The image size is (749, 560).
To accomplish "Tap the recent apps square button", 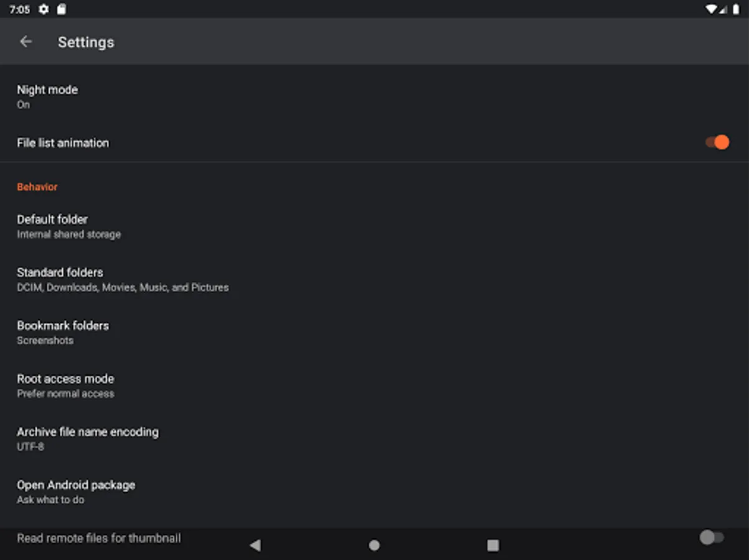I will (493, 545).
